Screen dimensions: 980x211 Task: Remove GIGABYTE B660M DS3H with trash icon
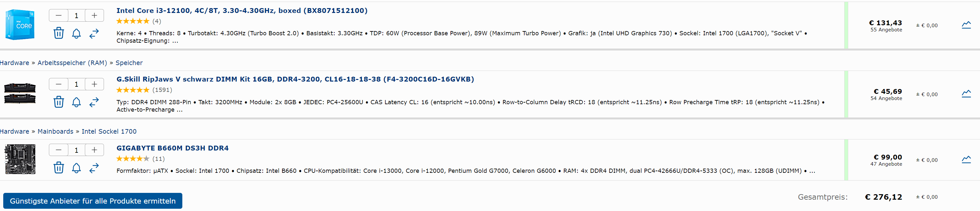(59, 168)
